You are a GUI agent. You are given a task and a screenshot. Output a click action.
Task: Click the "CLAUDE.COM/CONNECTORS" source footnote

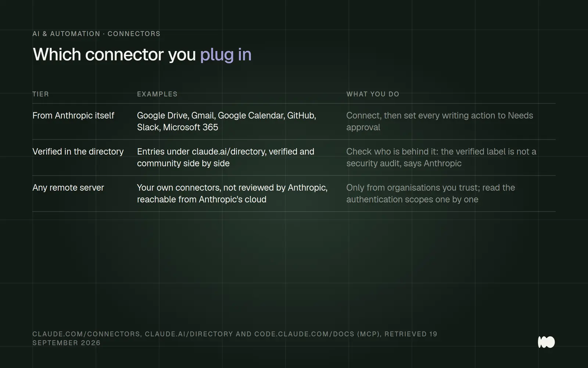click(x=235, y=339)
